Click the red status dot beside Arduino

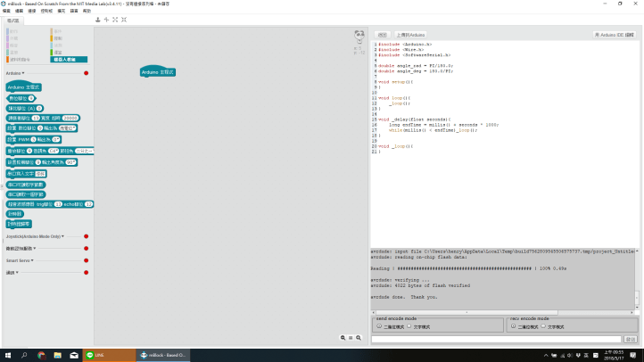click(x=86, y=73)
